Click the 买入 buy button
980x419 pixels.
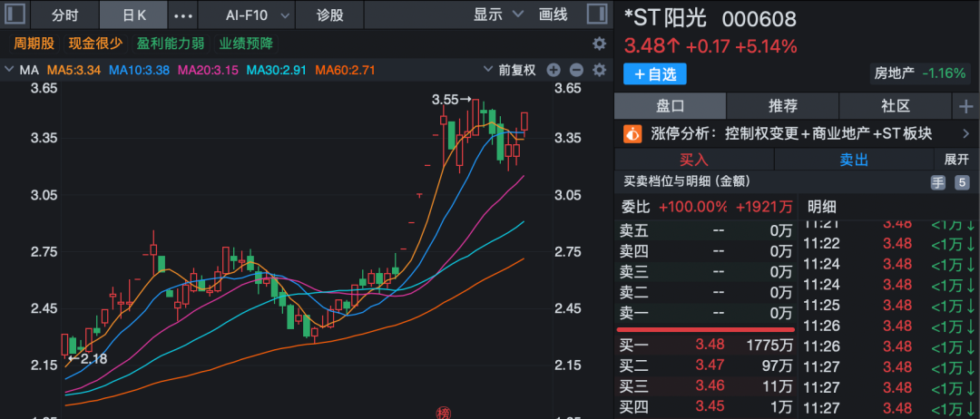(x=693, y=160)
